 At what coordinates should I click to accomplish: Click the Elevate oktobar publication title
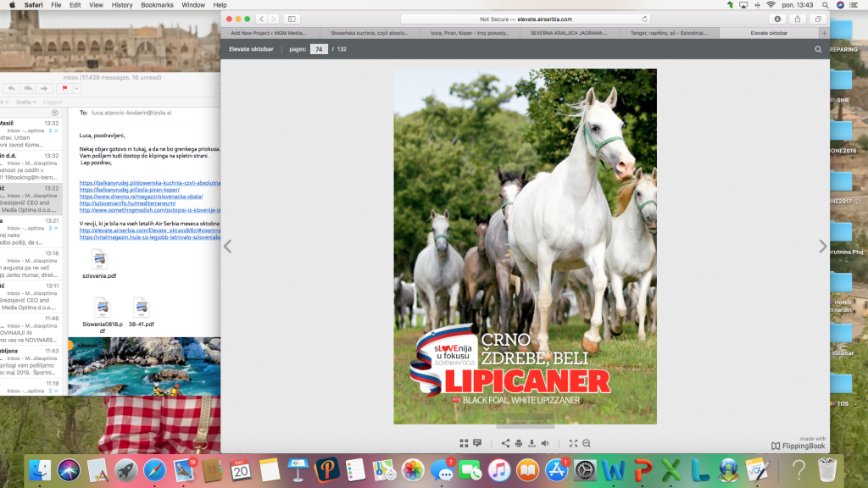251,49
